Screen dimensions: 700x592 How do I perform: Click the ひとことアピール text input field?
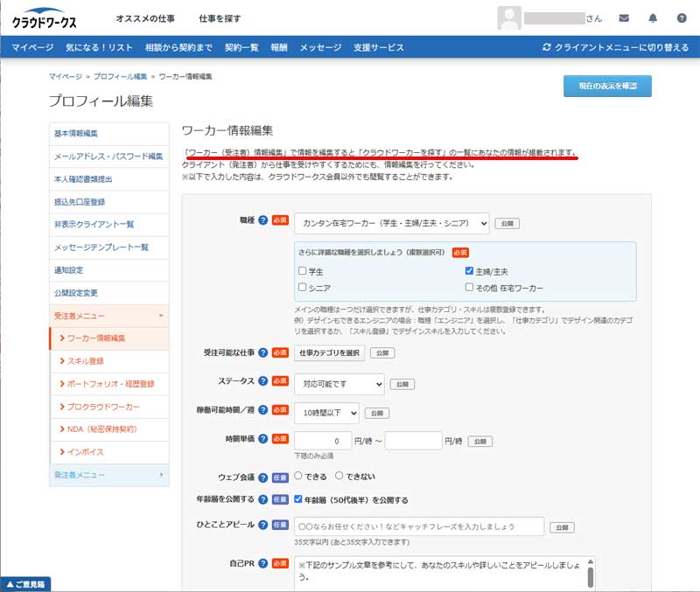[418, 526]
